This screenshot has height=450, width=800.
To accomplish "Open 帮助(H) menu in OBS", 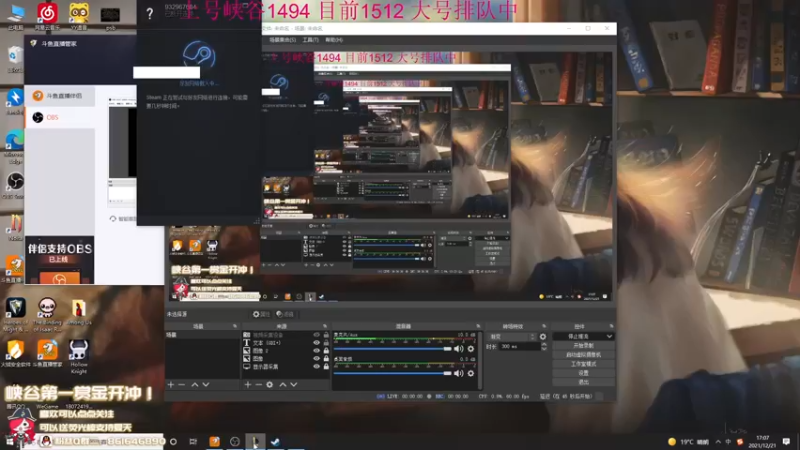I will pos(334,40).
